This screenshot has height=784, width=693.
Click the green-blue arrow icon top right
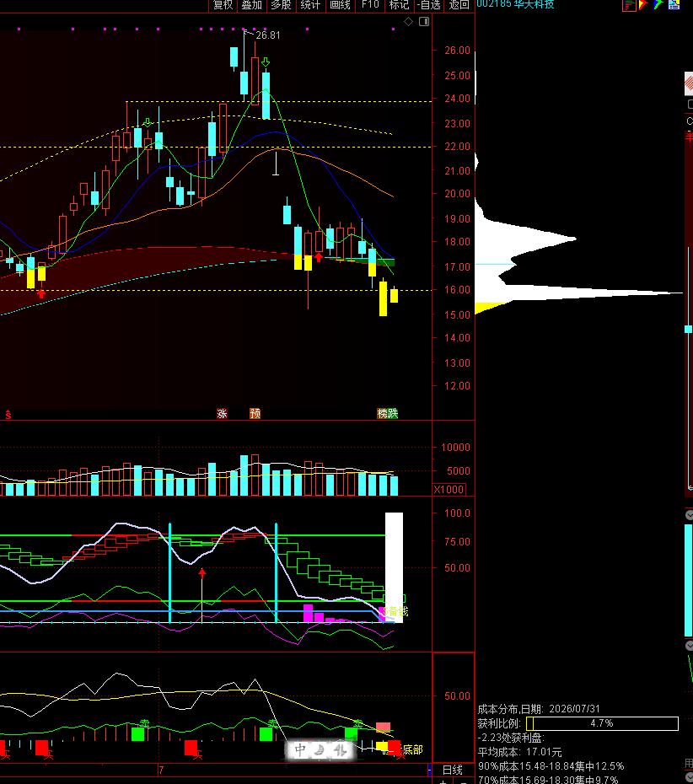point(658,5)
